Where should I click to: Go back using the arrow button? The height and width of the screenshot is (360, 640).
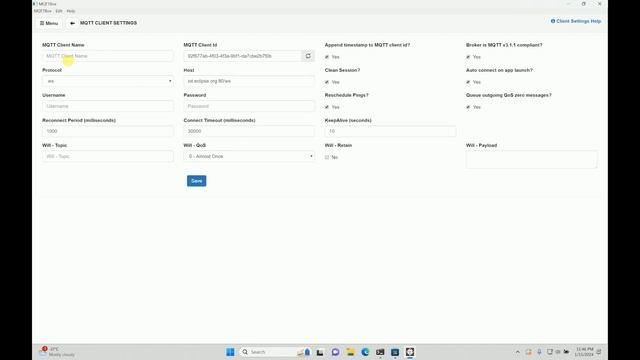[x=72, y=23]
